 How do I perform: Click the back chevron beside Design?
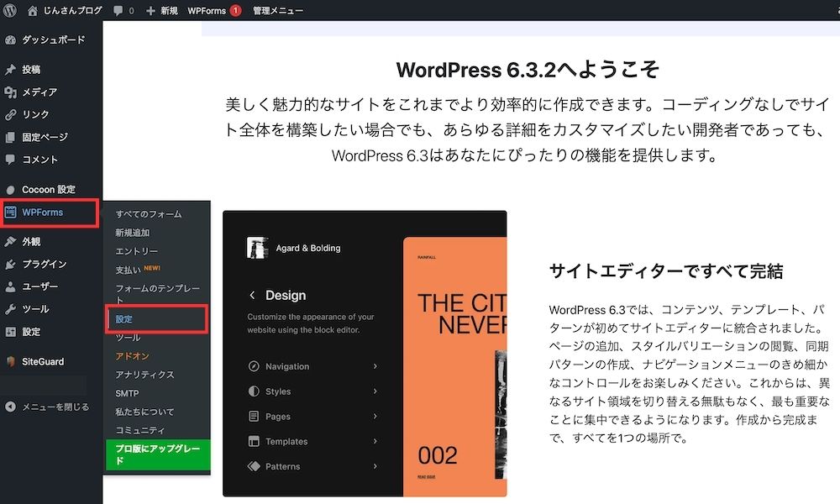(x=252, y=295)
